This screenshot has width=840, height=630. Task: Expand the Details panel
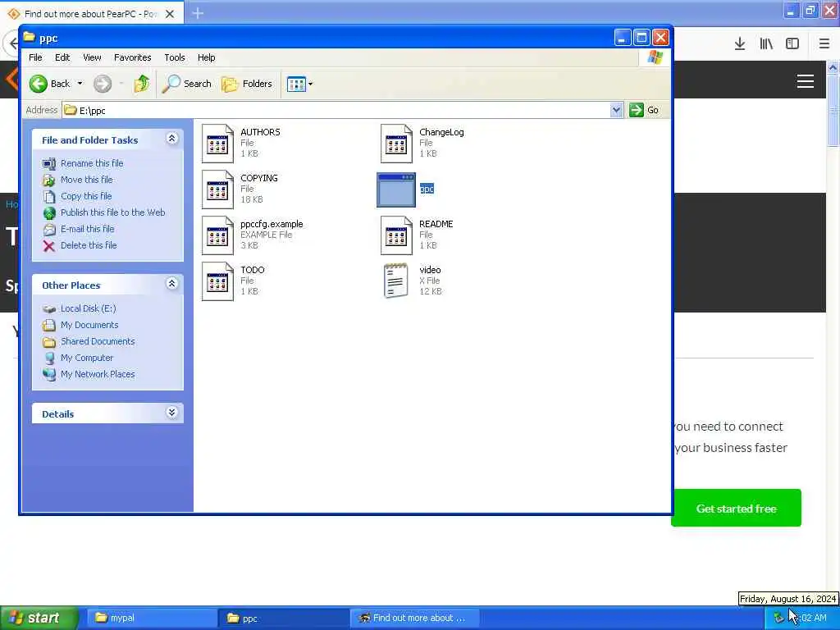pyautogui.click(x=172, y=413)
